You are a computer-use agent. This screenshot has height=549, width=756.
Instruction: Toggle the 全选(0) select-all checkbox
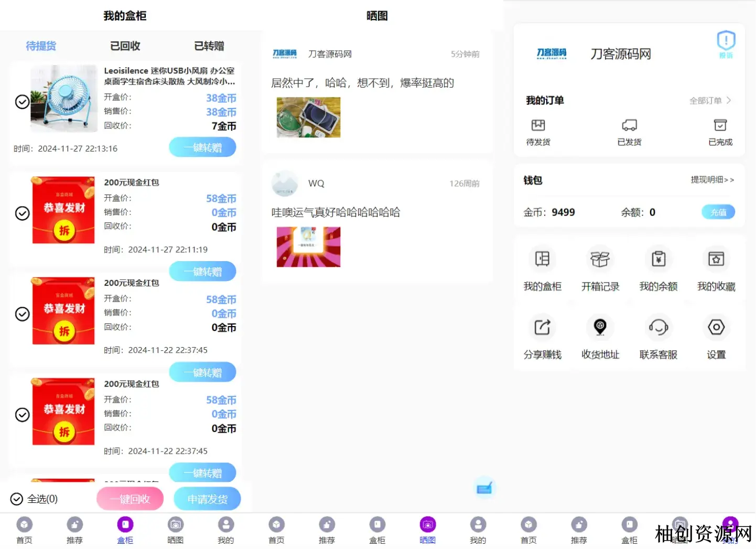coord(17,499)
